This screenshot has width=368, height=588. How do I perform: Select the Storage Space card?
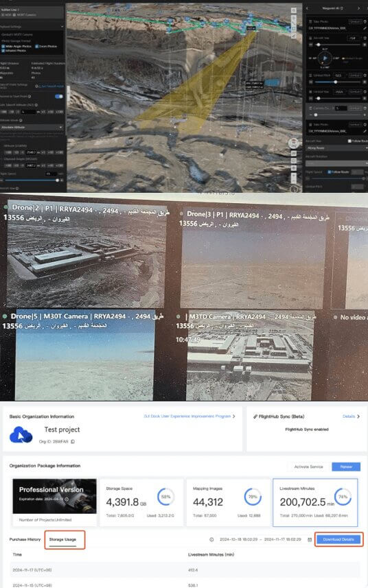pyautogui.click(x=141, y=502)
